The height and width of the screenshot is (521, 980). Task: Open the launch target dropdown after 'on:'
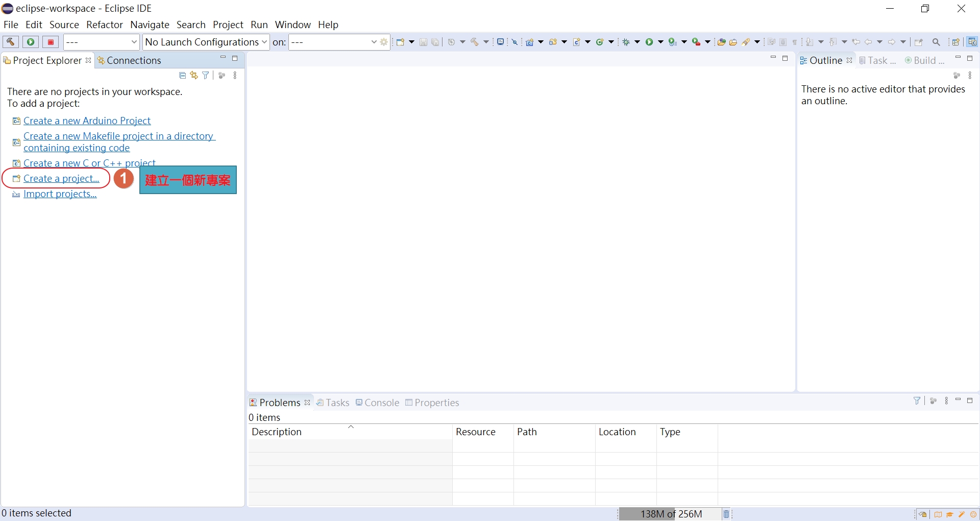pyautogui.click(x=333, y=42)
